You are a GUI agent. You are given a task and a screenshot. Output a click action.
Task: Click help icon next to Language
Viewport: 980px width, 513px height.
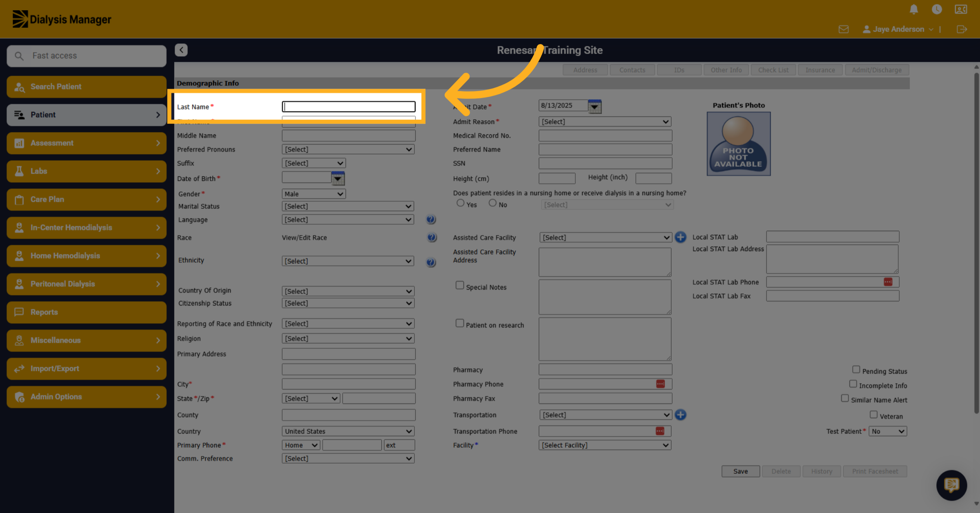tap(431, 220)
